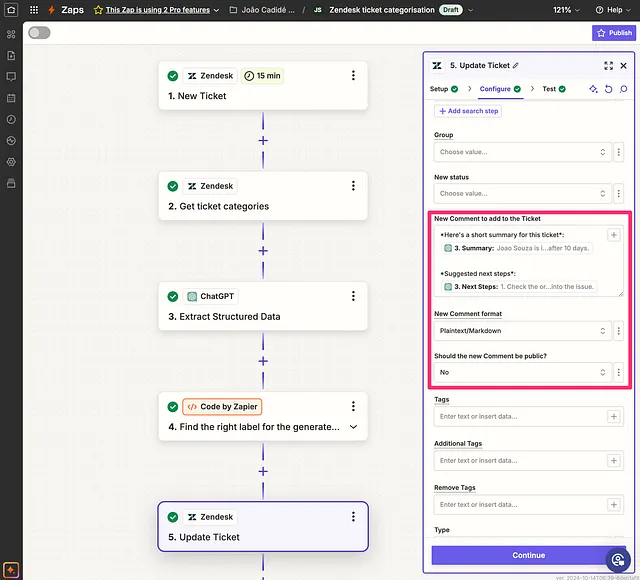Insert data into Tags field
Screen dimensions: 640x580
613,417
